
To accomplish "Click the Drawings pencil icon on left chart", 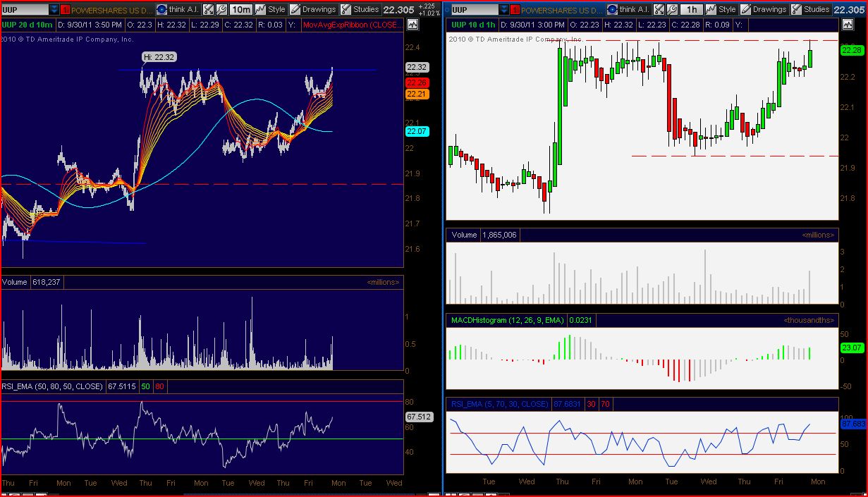I will tap(295, 9).
